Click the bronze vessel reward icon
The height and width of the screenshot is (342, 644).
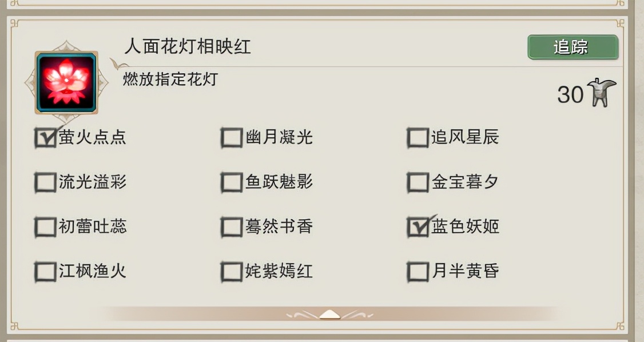pos(602,93)
